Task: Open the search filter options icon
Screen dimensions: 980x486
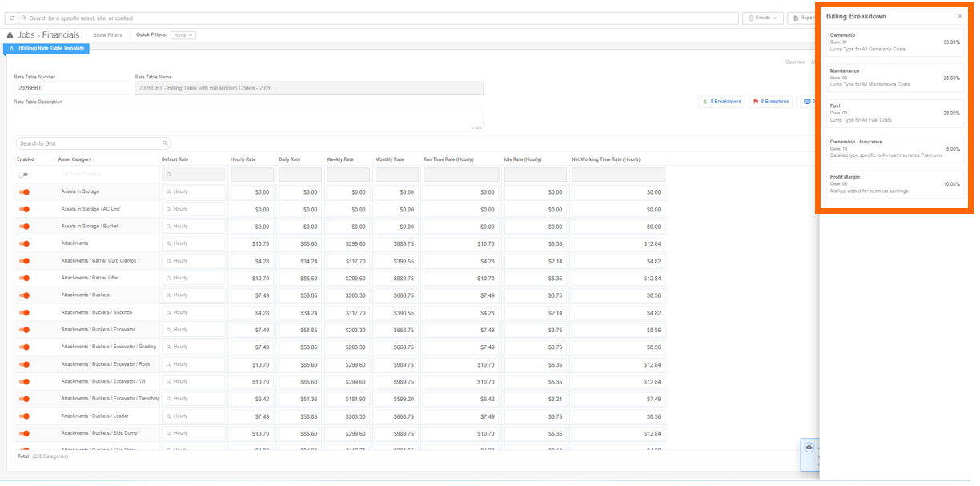Action: 11,18
